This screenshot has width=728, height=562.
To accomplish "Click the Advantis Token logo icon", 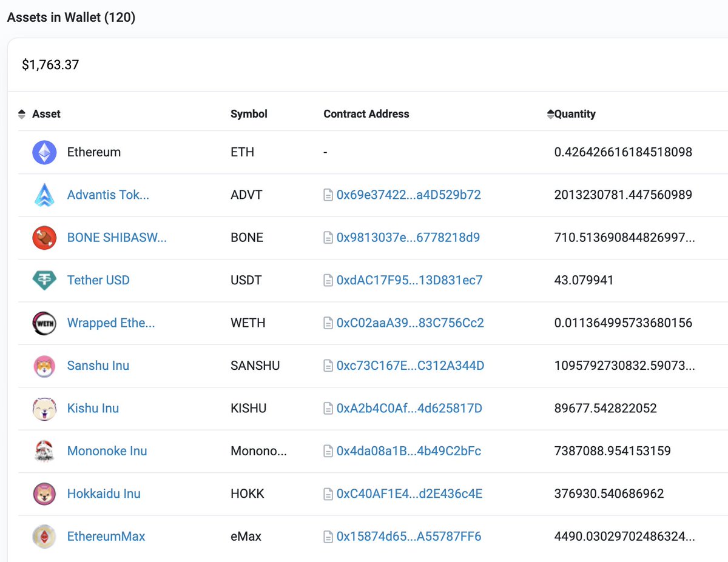I will (x=44, y=195).
